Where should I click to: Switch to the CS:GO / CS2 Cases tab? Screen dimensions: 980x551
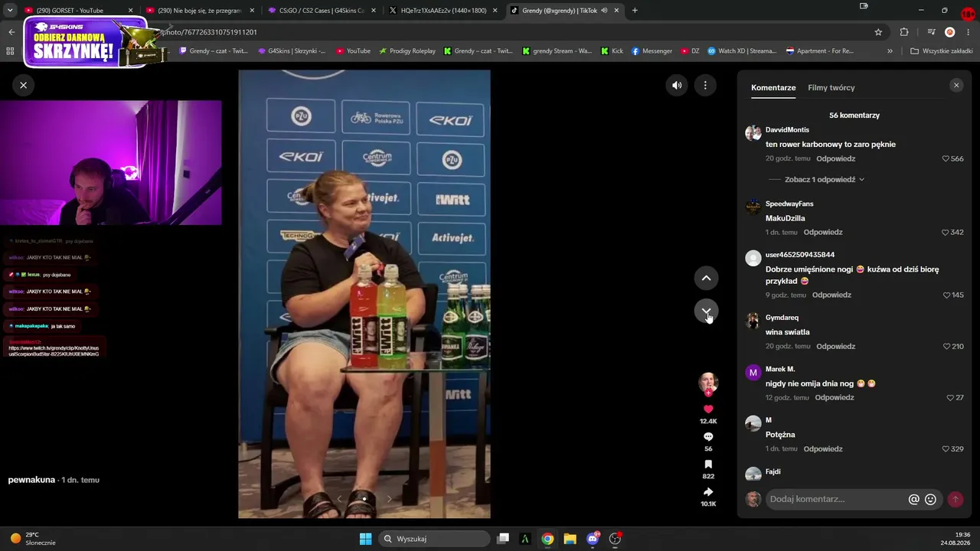point(322,11)
